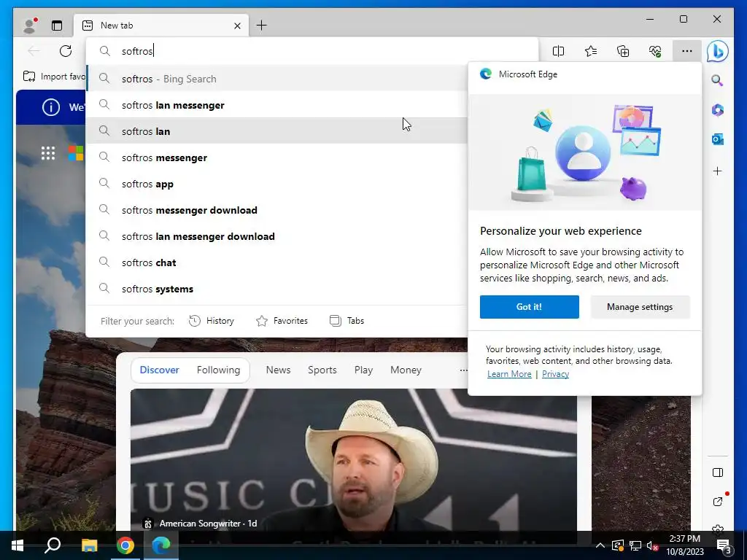Viewport: 747px width, 560px height.
Task: Open a new tab with plus button
Action: click(x=262, y=26)
